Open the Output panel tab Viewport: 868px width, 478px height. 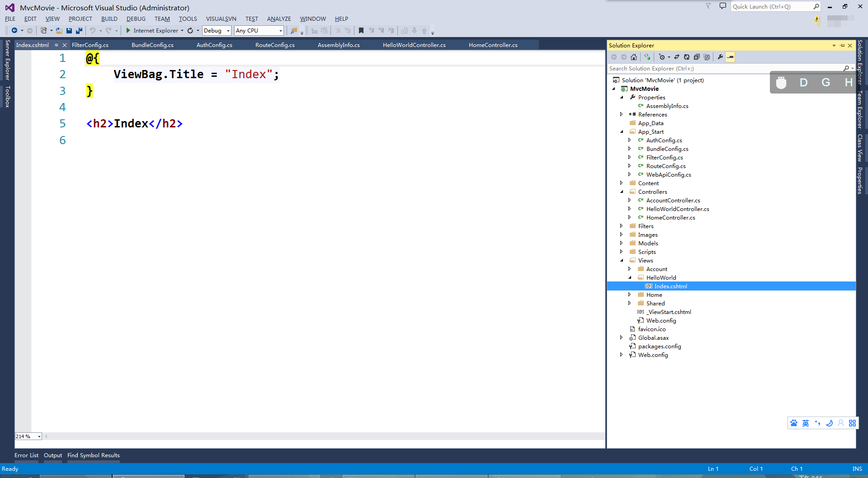(53, 455)
